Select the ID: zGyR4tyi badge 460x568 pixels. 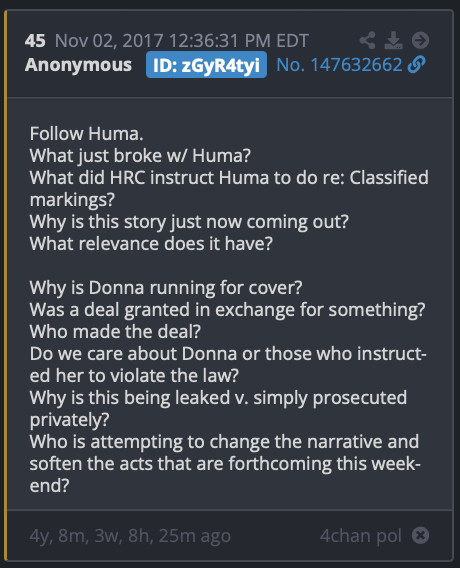(206, 65)
